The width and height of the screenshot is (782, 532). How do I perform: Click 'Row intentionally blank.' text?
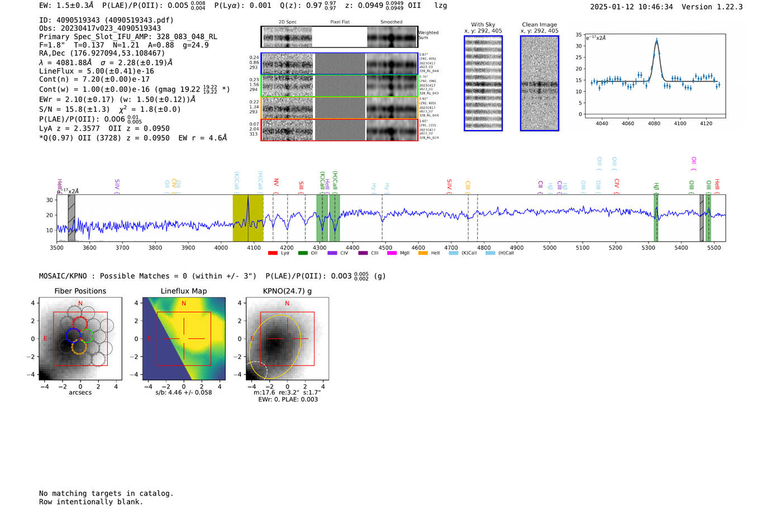[x=91, y=502]
